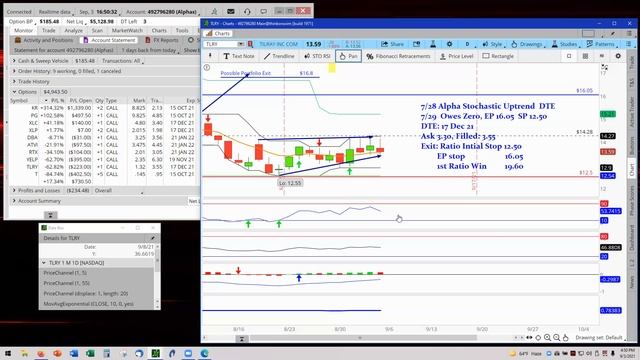The height and width of the screenshot is (360, 640).
Task: Click the flask icon in chart header
Action: click(x=433, y=44)
